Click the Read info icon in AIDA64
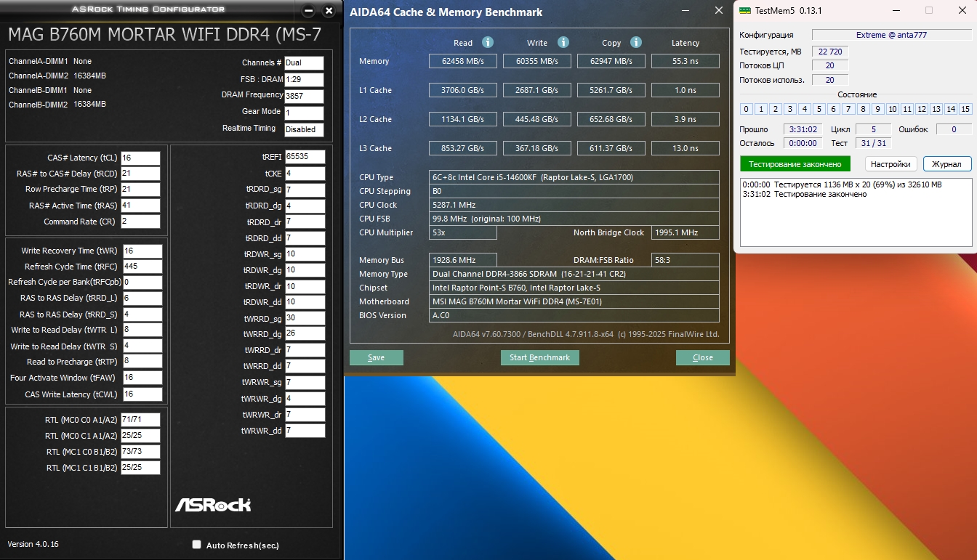 pyautogui.click(x=488, y=42)
